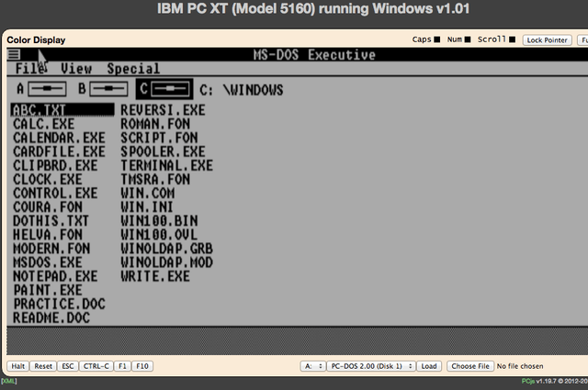
Task: Select the SCRIPT.FON file
Action: point(159,138)
